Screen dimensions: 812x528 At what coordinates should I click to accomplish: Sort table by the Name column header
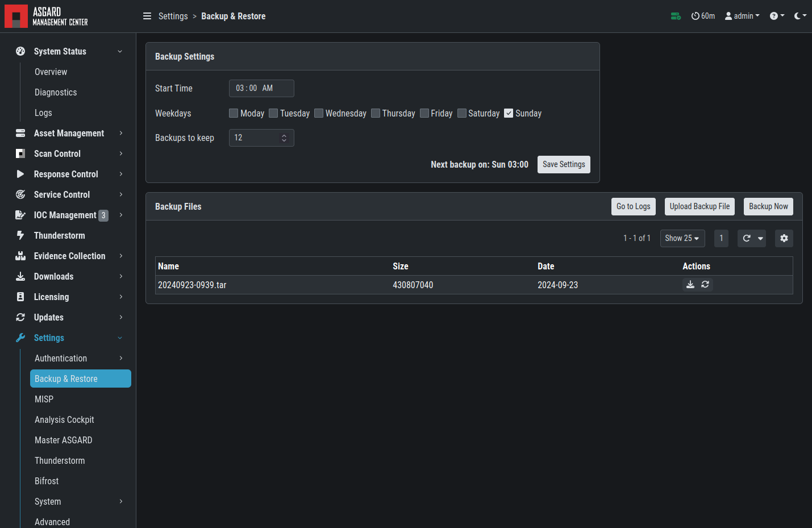tap(169, 266)
